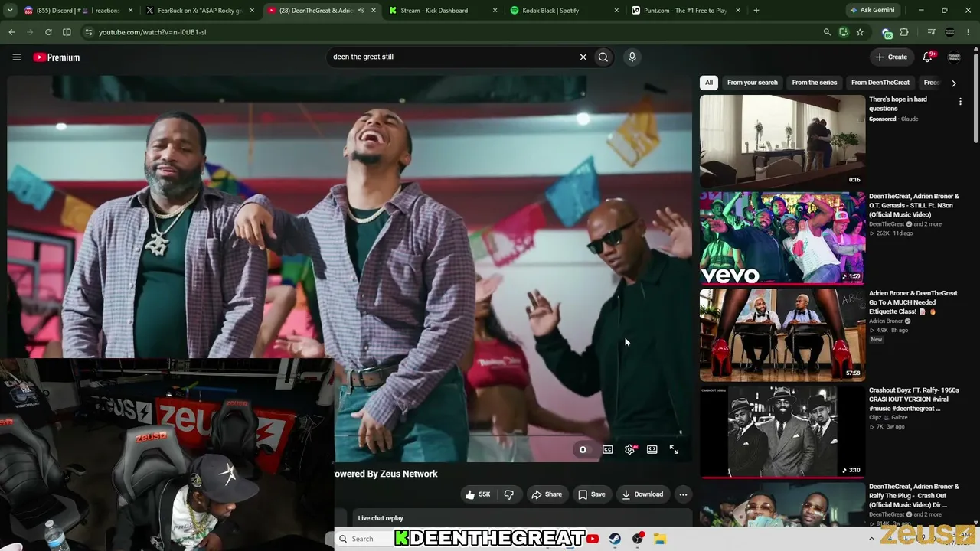The width and height of the screenshot is (980, 551).
Task: Select the All filter chip
Action: (x=709, y=83)
